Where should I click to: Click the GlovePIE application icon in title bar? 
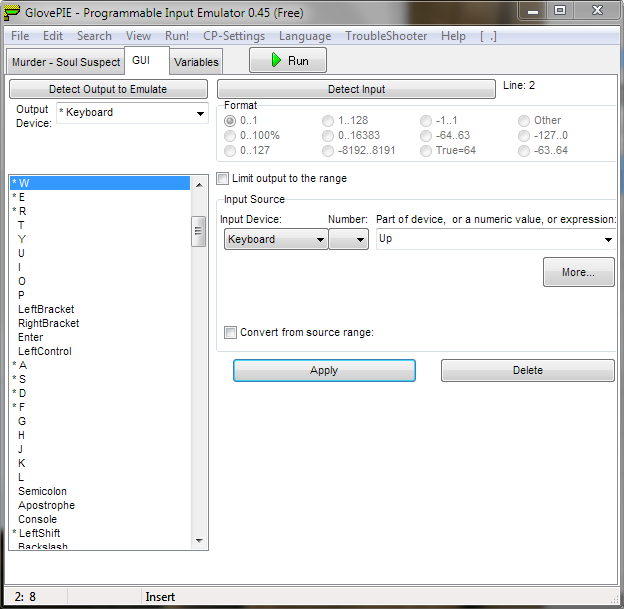11,12
